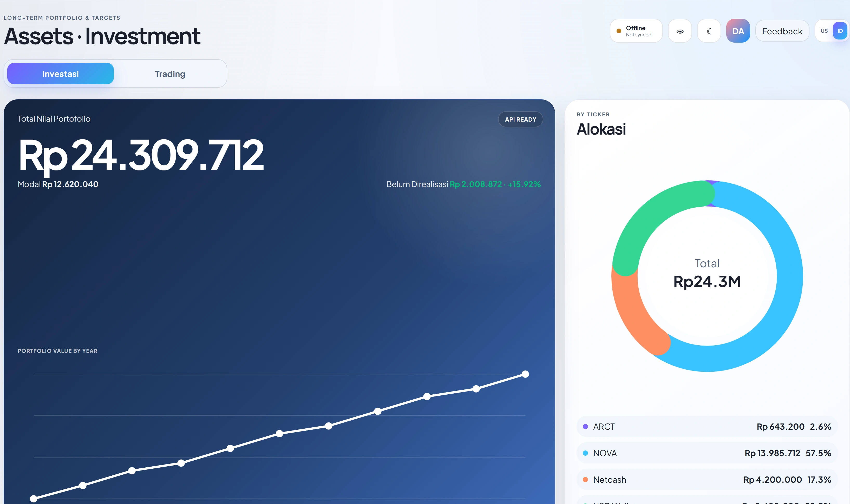
Task: Select the NOVA allocation row
Action: tap(707, 453)
